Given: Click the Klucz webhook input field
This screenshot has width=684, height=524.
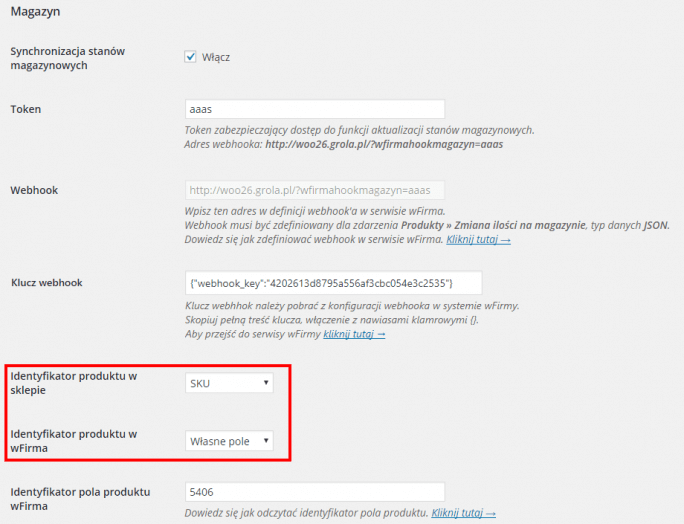Looking at the screenshot, I should click(x=333, y=283).
